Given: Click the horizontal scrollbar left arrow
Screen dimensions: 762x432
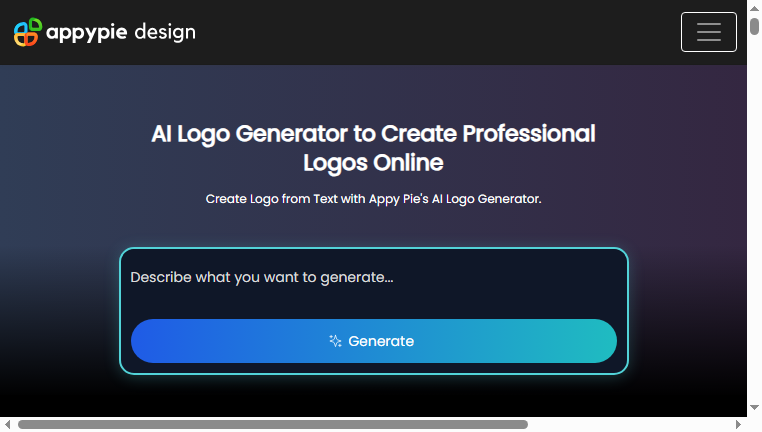Looking at the screenshot, I should pyautogui.click(x=7, y=424).
